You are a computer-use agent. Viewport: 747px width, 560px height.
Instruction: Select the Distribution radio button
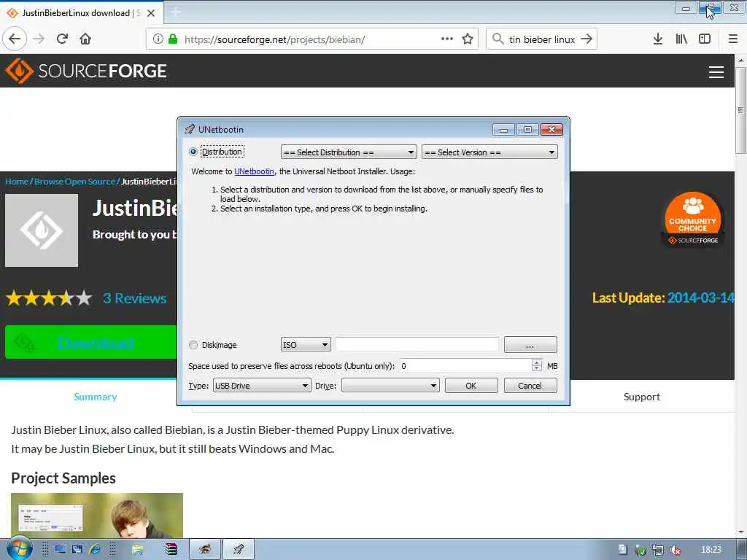[x=193, y=152]
